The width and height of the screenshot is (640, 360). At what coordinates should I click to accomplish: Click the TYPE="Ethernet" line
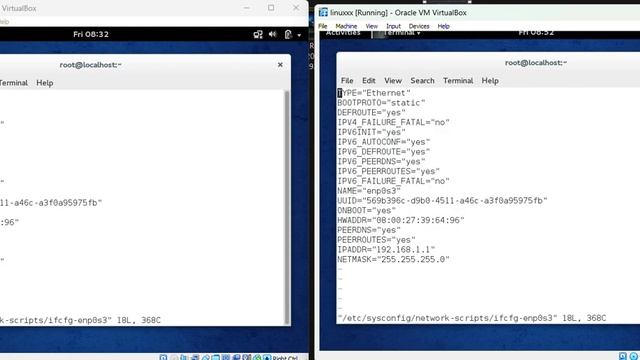pyautogui.click(x=374, y=93)
